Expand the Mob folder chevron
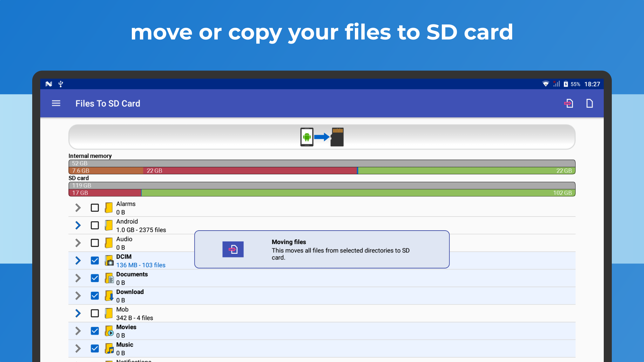The width and height of the screenshot is (644, 362). coord(78,313)
